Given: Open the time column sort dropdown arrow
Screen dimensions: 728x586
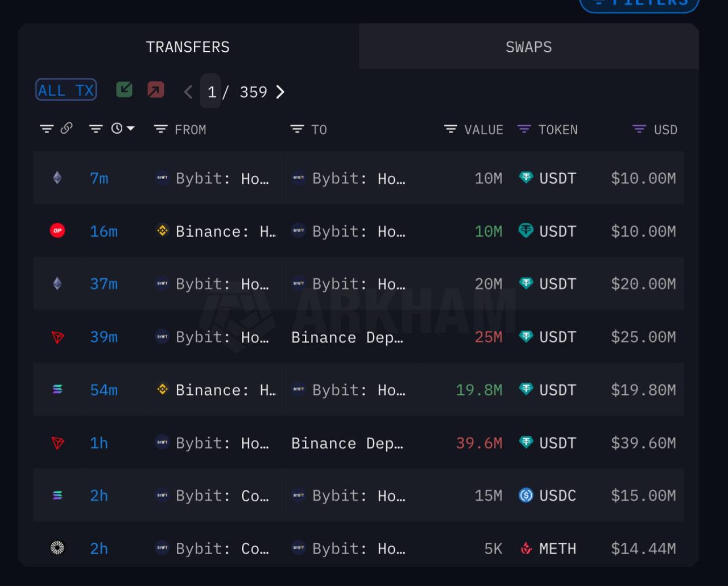Looking at the screenshot, I should pyautogui.click(x=131, y=129).
